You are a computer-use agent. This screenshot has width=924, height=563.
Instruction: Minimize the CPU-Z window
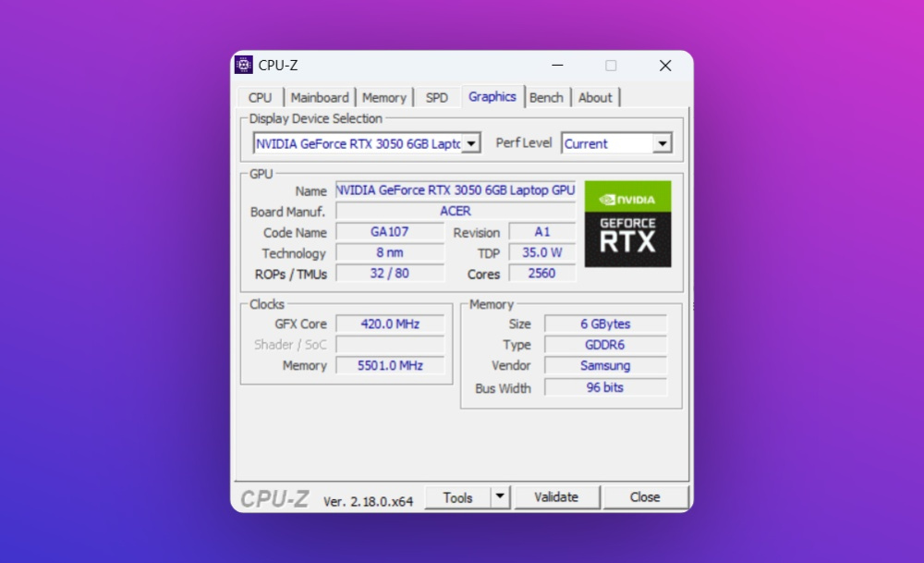tap(557, 66)
